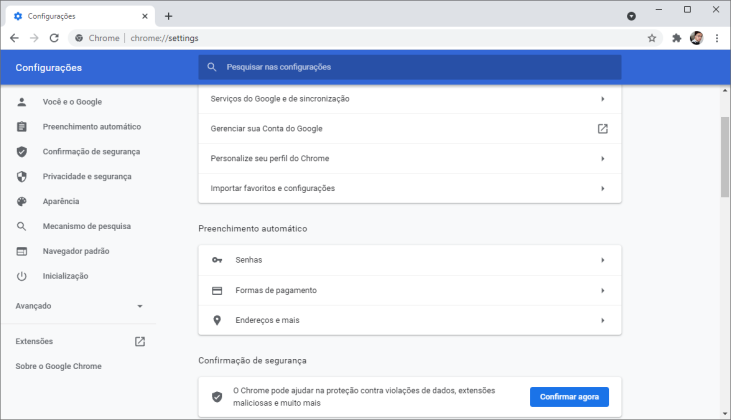Open Chrome's three-dot menu

(717, 38)
